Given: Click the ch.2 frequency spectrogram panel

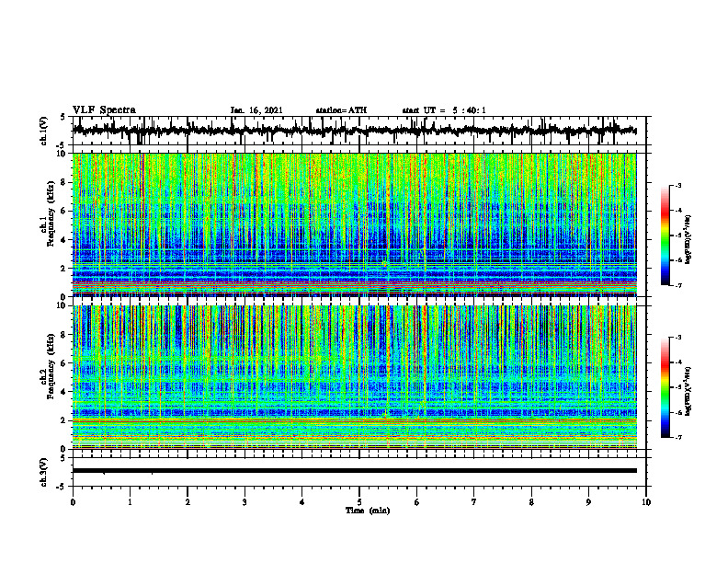Looking at the screenshot, I should tap(354, 377).
